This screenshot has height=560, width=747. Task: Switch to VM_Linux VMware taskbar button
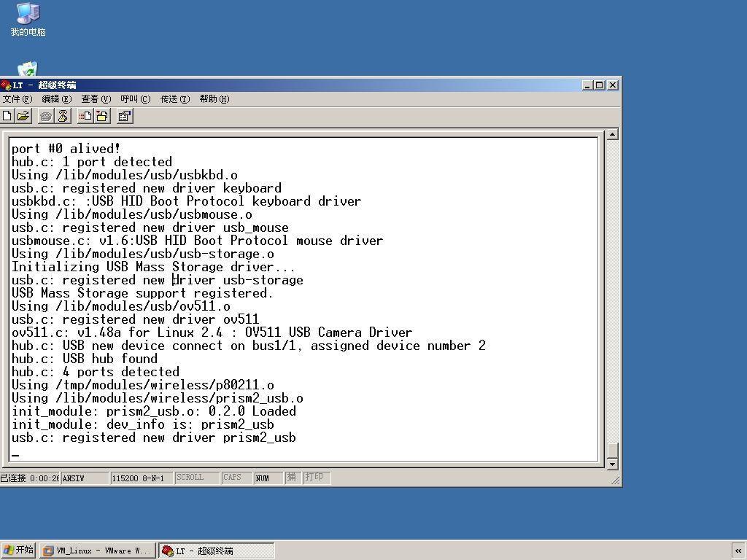pos(98,551)
